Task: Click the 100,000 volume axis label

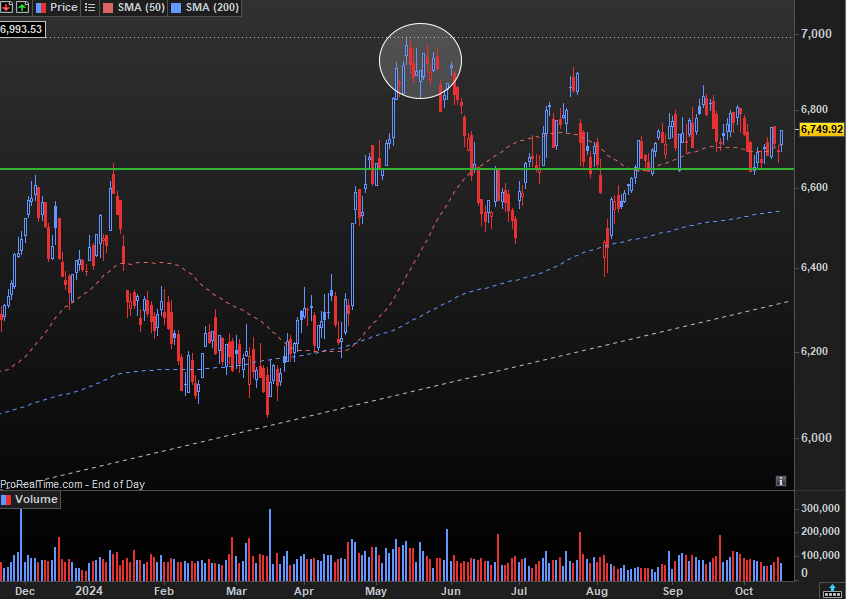Action: (x=820, y=555)
